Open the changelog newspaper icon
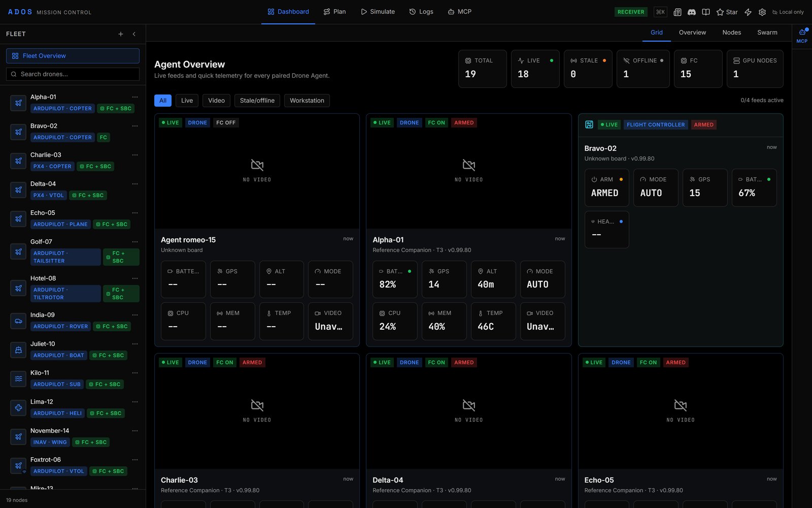 tap(677, 12)
